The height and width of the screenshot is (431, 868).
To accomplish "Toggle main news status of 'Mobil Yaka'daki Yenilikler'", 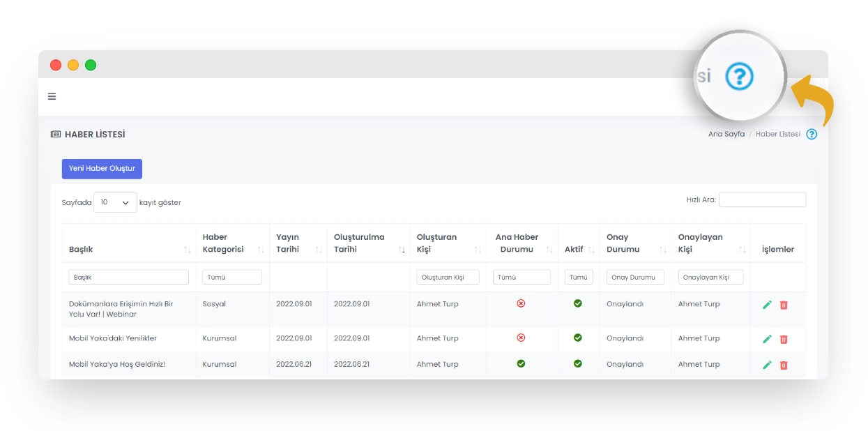I will (x=521, y=338).
